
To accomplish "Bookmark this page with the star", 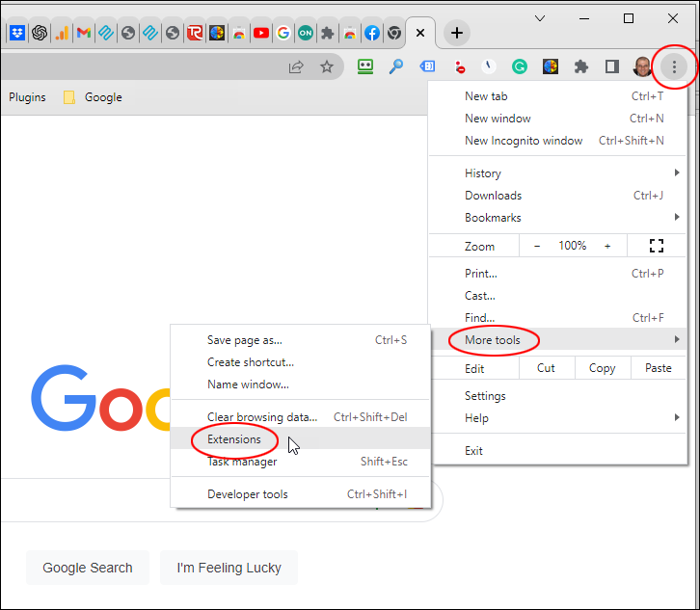I will click(x=327, y=66).
